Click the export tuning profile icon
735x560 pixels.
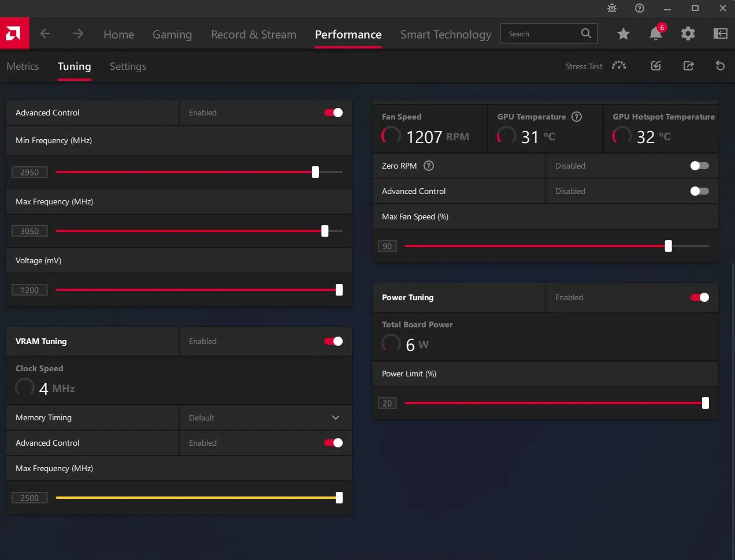pos(688,66)
